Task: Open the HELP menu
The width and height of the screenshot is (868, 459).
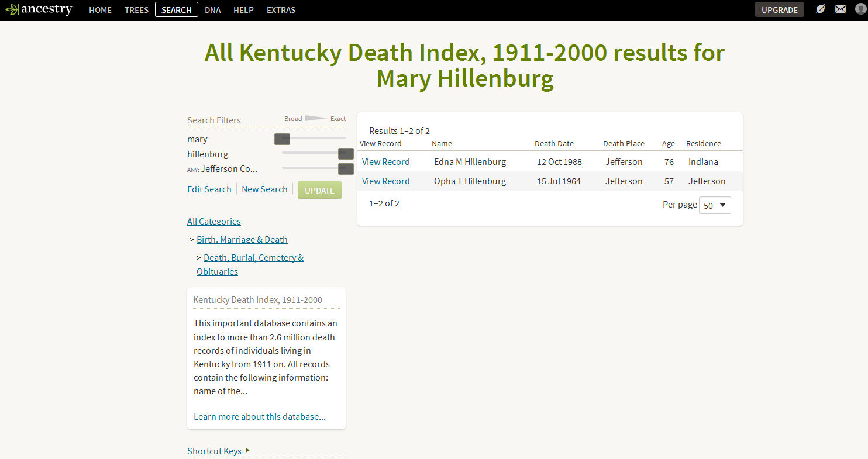Action: (243, 10)
